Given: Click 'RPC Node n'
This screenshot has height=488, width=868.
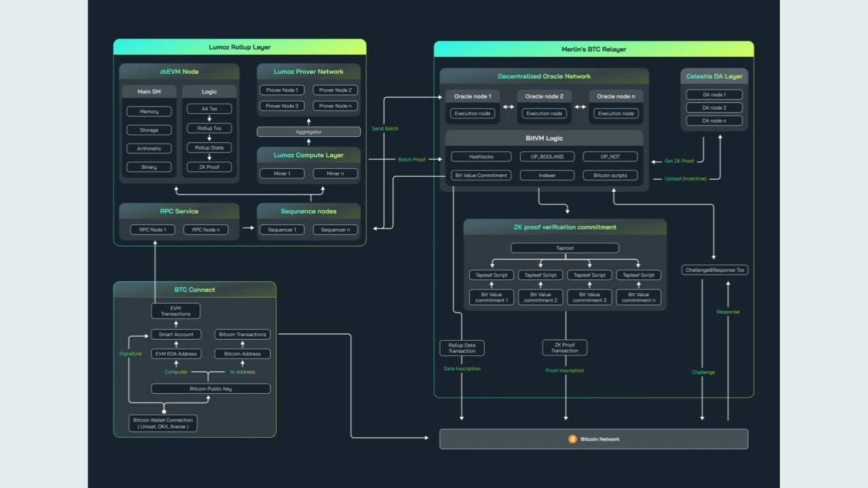Looking at the screenshot, I should point(206,230).
